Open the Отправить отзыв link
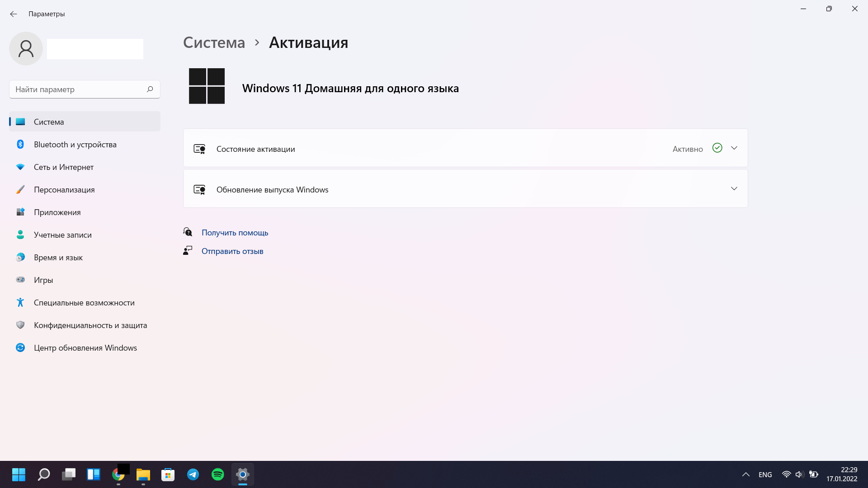868x488 pixels. click(232, 251)
